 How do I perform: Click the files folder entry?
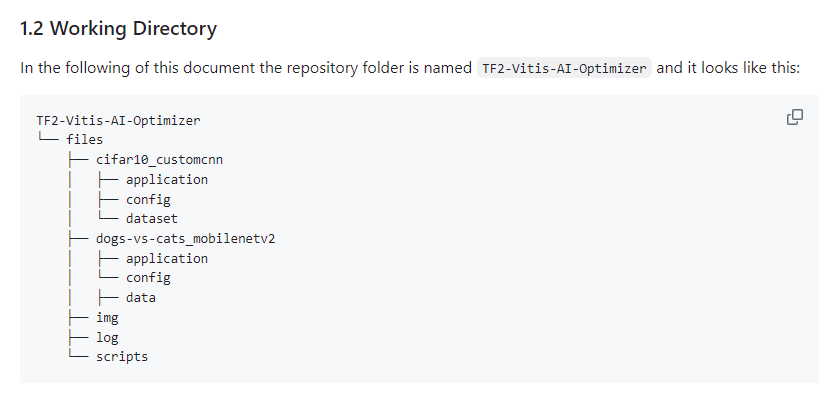[85, 140]
